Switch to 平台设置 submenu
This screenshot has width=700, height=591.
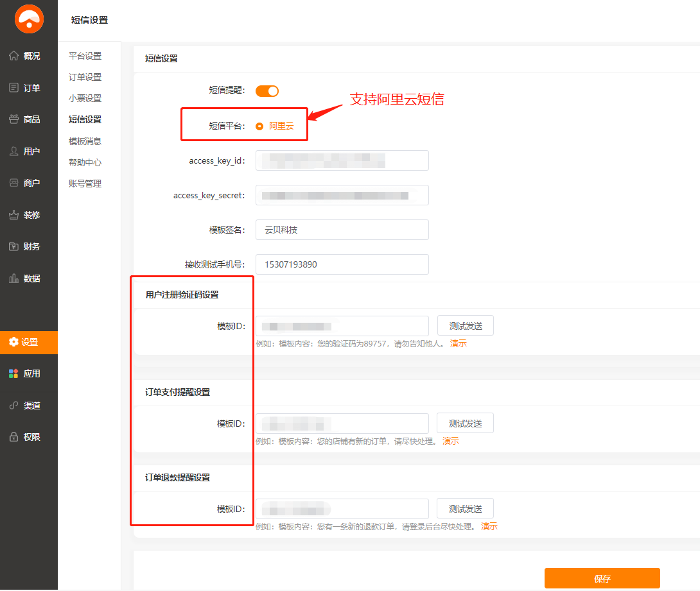85,56
